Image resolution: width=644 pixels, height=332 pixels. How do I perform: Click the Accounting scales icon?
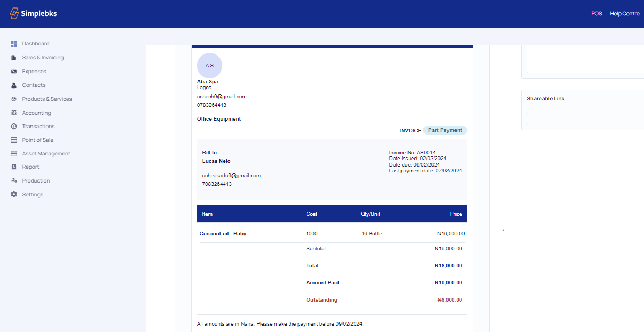coord(14,113)
